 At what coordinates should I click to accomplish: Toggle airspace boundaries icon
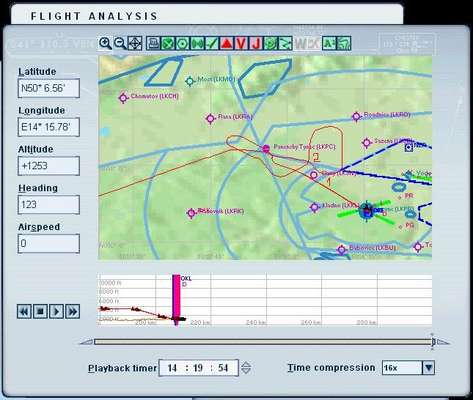(270, 43)
